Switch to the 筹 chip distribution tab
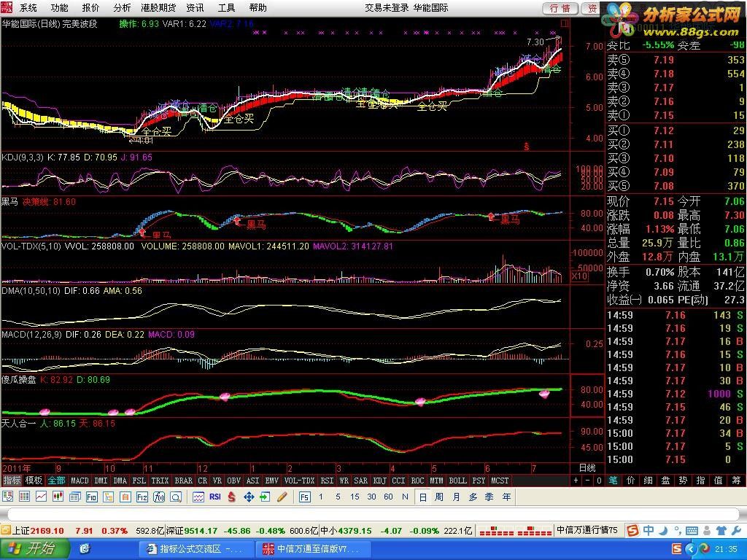Image resolution: width=747 pixels, height=560 pixels. coord(737,481)
